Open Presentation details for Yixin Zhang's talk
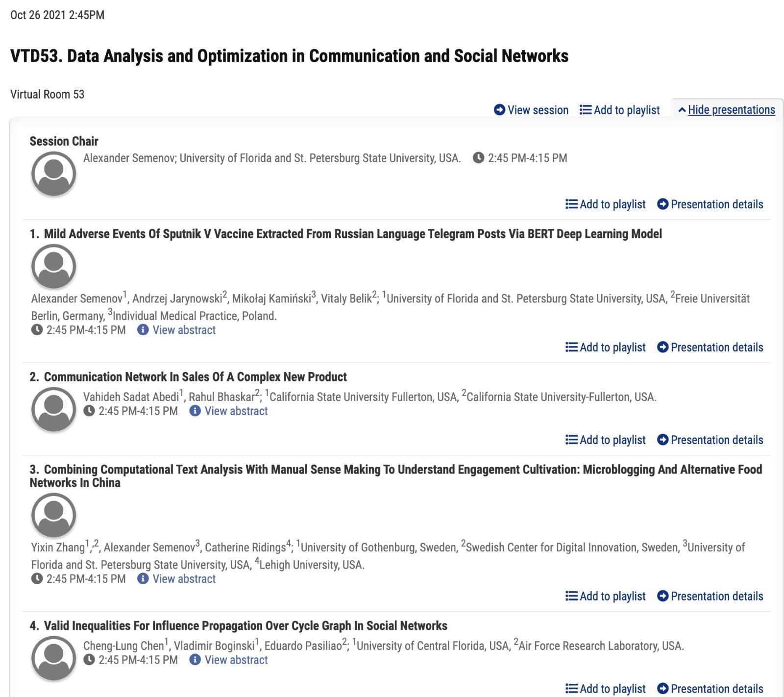The height and width of the screenshot is (697, 784). 710,596
